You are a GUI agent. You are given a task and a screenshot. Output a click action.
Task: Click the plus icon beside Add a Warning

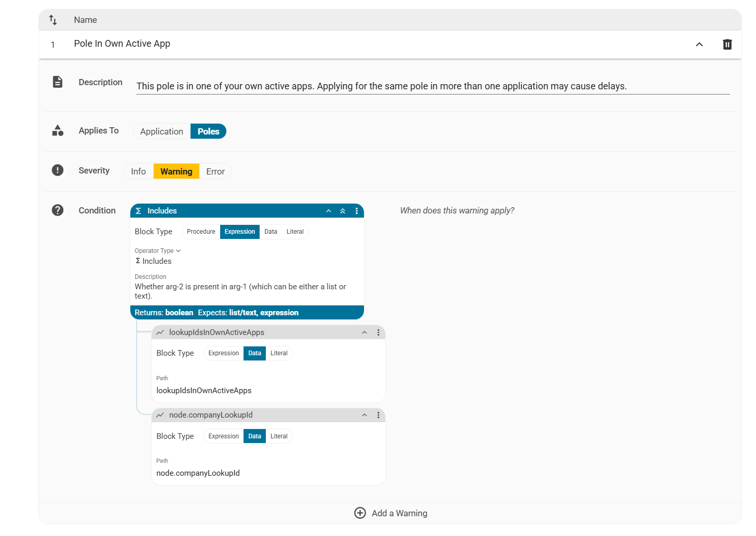(360, 513)
